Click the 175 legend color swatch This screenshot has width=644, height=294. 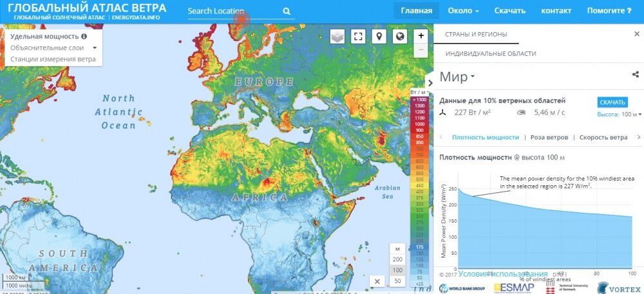[x=419, y=247]
